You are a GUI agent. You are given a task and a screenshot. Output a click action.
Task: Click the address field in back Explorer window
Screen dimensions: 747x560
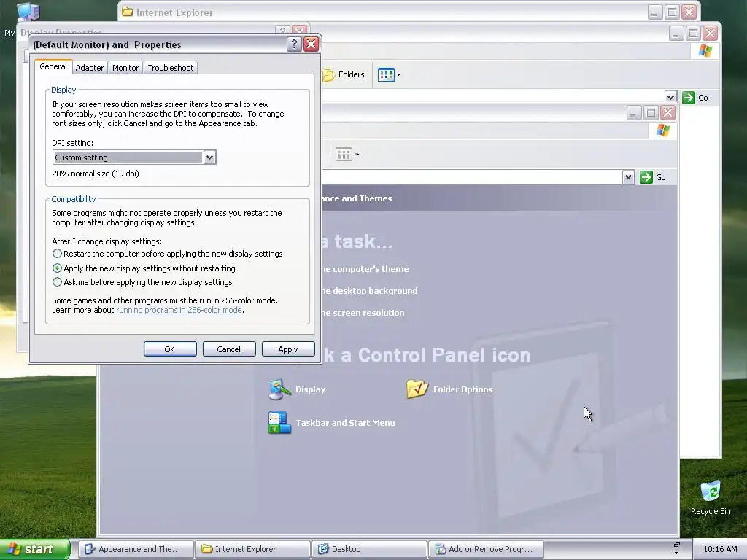(x=492, y=98)
